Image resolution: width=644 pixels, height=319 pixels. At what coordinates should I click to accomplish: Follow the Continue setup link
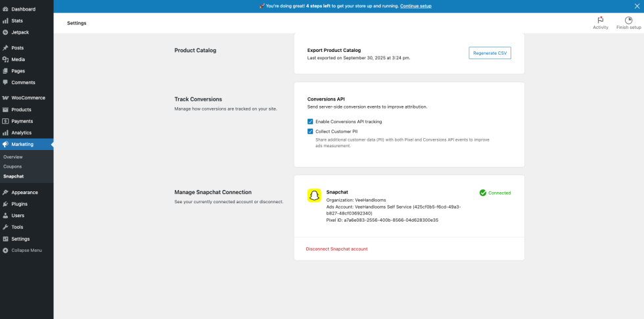point(415,6)
